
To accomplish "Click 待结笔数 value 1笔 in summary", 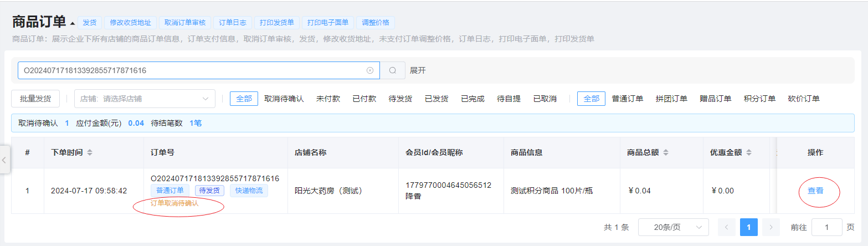I will 196,123.
